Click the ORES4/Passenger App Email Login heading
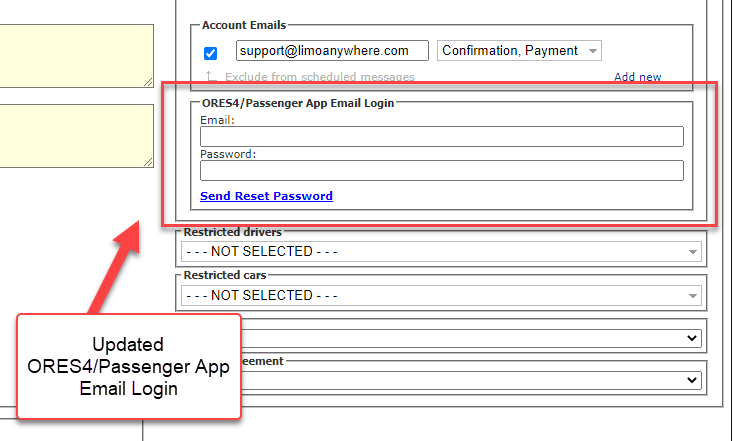The image size is (735, 441). coord(298,102)
